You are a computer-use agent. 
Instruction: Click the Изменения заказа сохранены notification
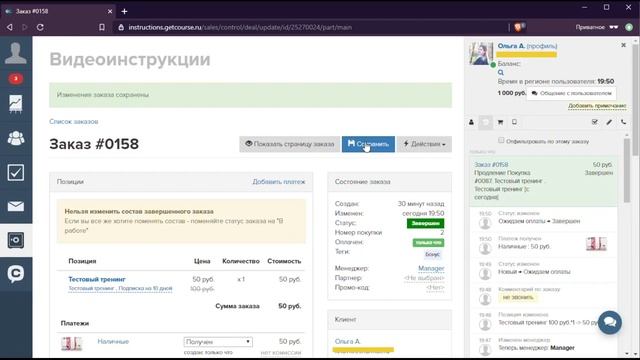251,95
